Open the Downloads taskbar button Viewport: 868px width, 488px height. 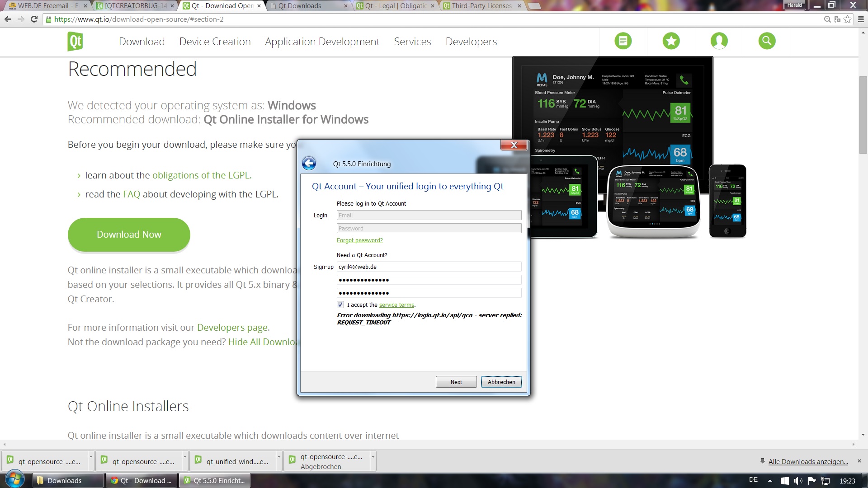(x=68, y=480)
